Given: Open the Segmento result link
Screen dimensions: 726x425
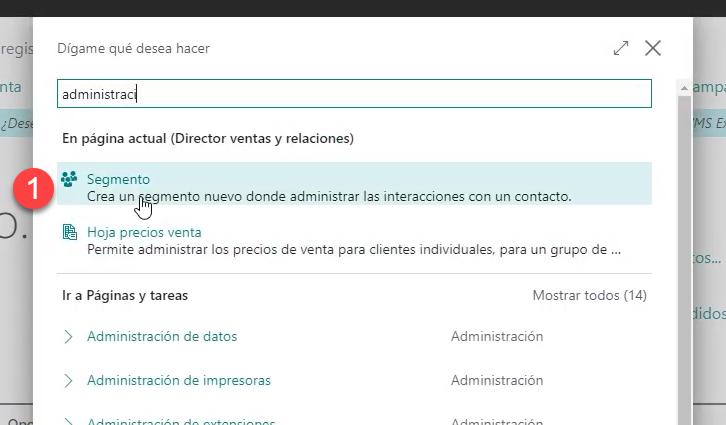Looking at the screenshot, I should (x=118, y=179).
